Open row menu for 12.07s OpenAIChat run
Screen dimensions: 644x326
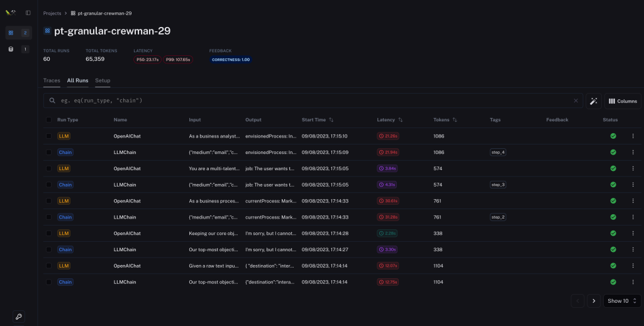(x=633, y=265)
